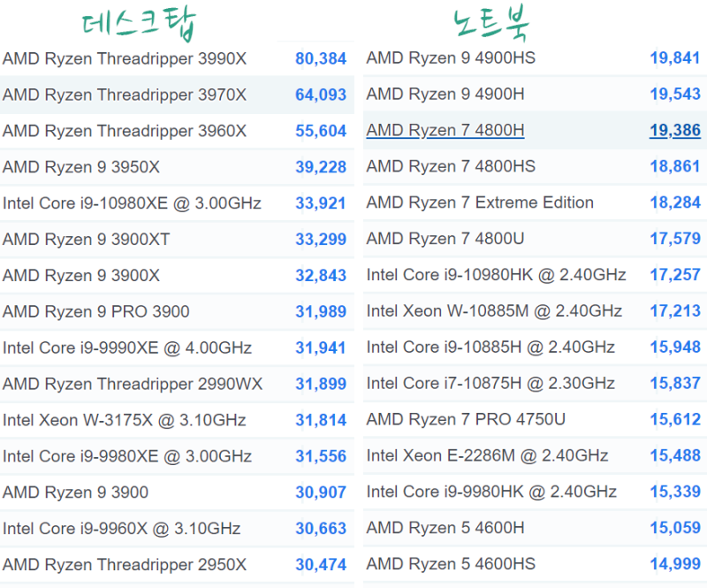Click score 17,257

click(x=675, y=274)
